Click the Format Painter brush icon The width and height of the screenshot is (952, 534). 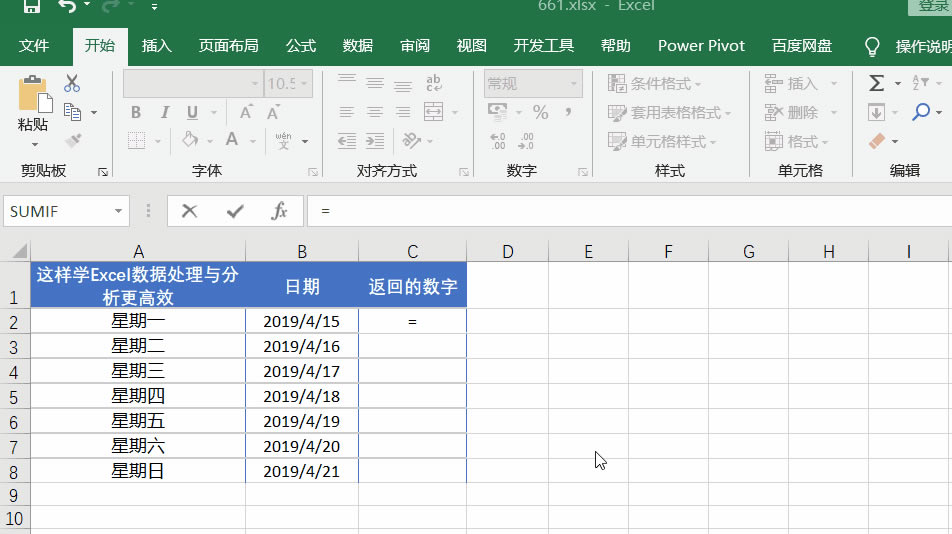(73, 141)
